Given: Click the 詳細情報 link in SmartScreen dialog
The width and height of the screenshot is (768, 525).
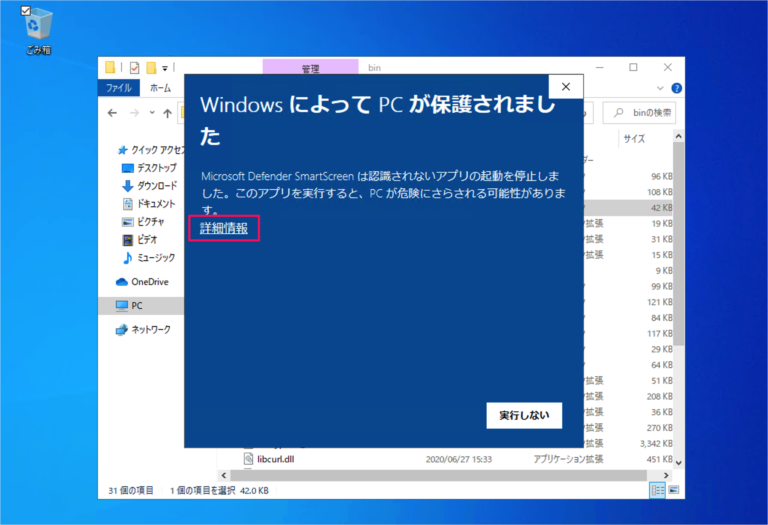Looking at the screenshot, I should 224,228.
